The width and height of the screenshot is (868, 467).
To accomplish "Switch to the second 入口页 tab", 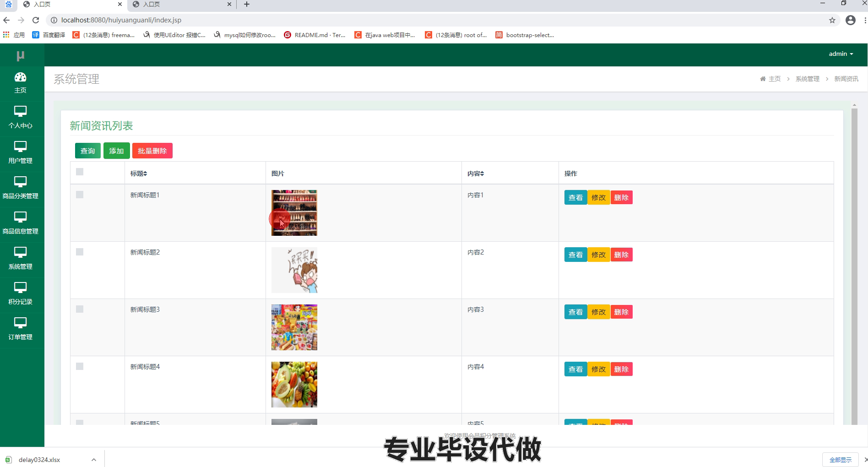I will pos(181,5).
